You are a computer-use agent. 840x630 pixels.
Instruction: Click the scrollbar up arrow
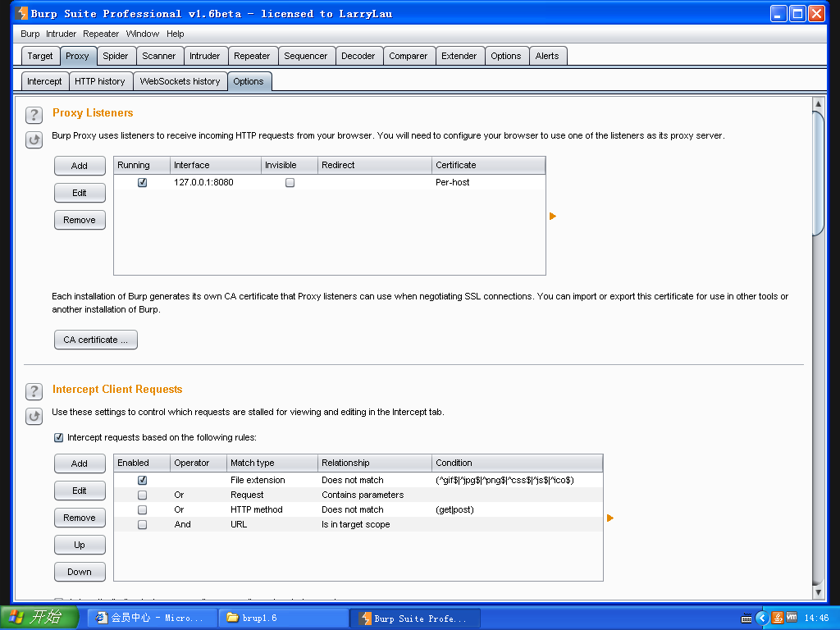click(x=818, y=103)
